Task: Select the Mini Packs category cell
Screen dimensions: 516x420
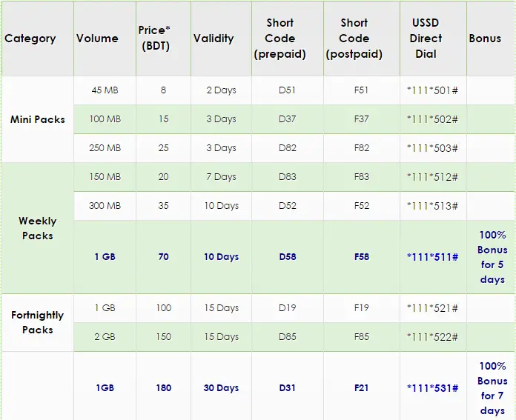Action: click(x=38, y=119)
